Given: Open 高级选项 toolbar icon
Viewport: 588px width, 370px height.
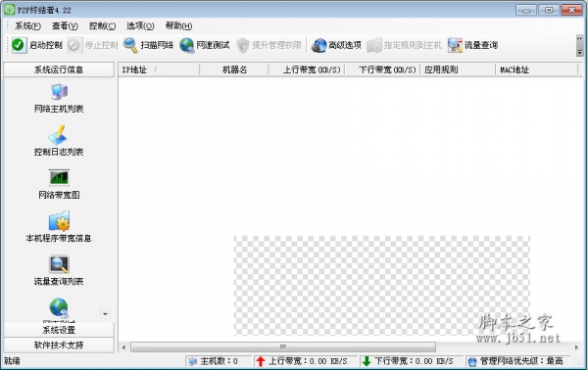Looking at the screenshot, I should tap(318, 45).
